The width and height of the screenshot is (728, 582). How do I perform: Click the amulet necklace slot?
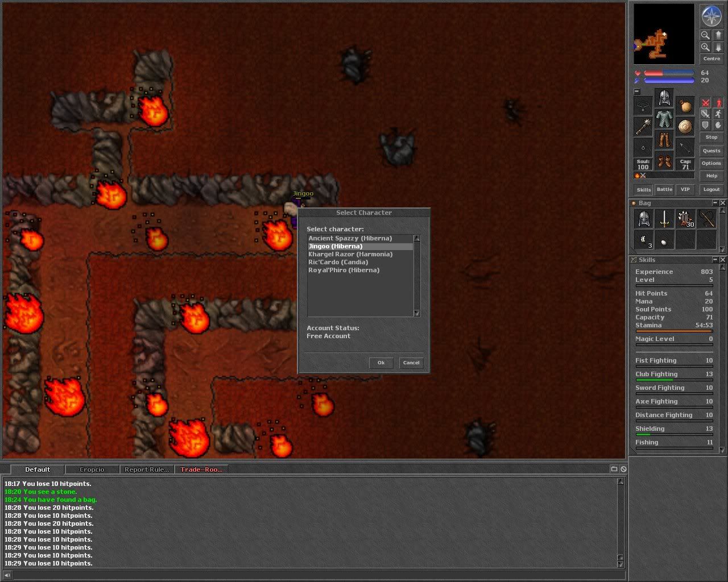[643, 106]
